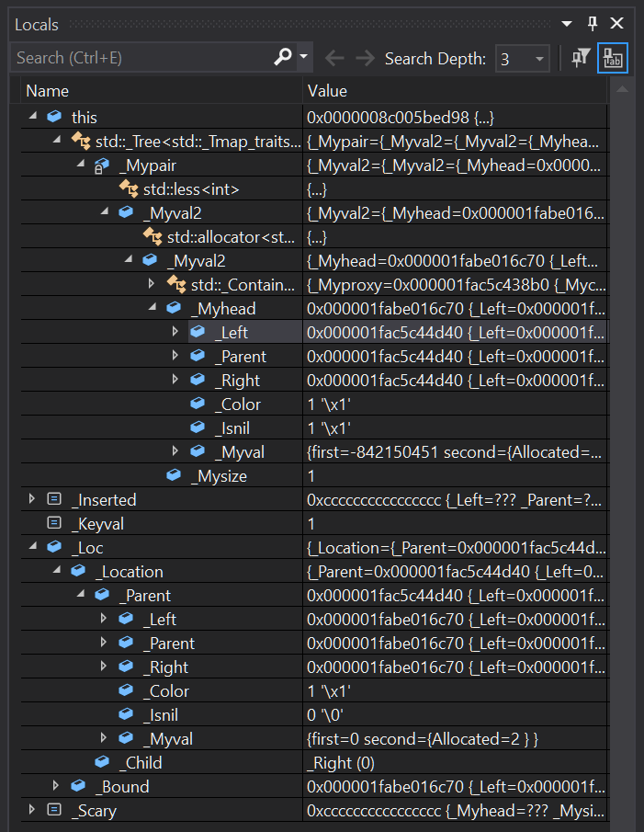Image resolution: width=644 pixels, height=832 pixels.
Task: Expand _Left under _Myhead
Action: click(175, 332)
